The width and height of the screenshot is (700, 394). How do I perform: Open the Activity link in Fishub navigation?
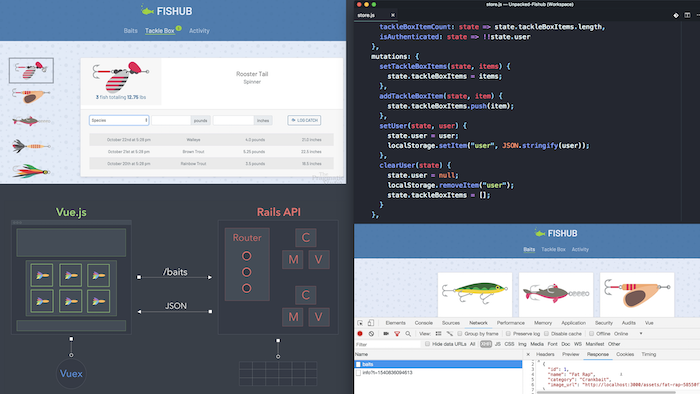click(x=199, y=31)
